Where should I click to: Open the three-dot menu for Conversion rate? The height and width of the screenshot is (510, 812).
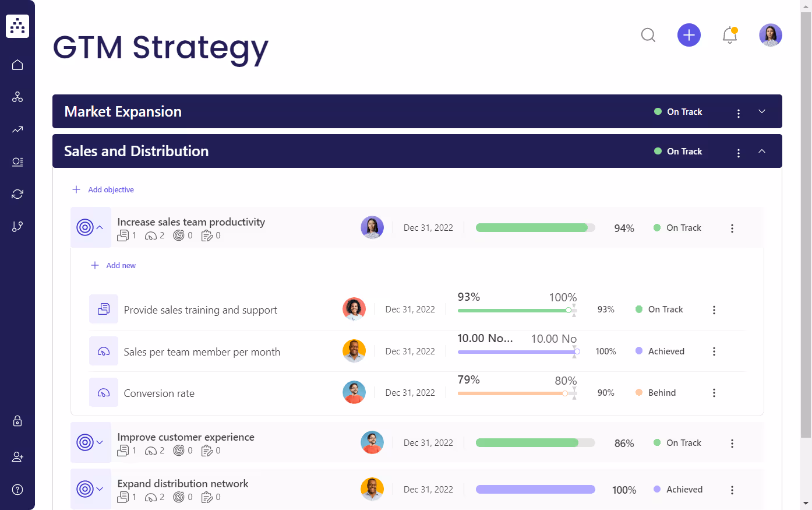714,392
